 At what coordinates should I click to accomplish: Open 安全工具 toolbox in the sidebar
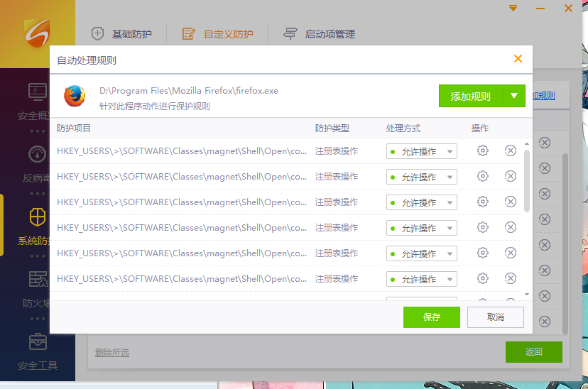pyautogui.click(x=38, y=351)
